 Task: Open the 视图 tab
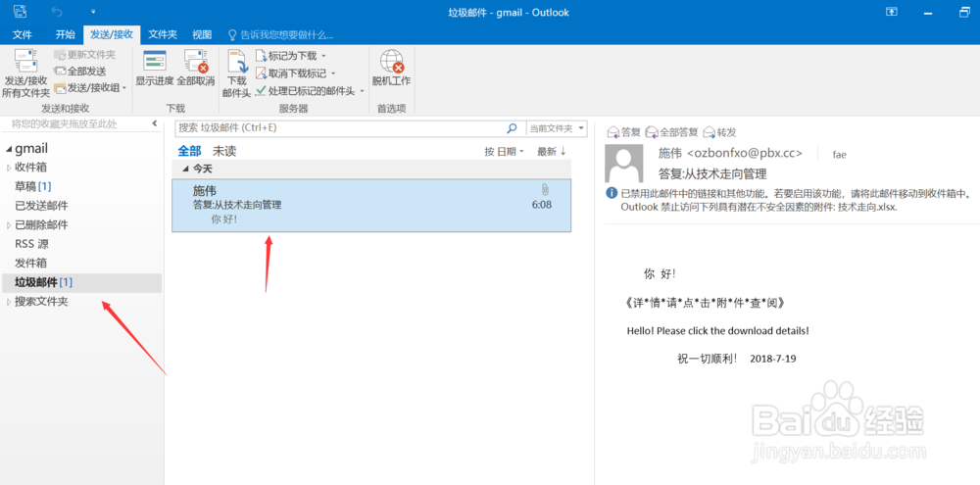click(202, 34)
